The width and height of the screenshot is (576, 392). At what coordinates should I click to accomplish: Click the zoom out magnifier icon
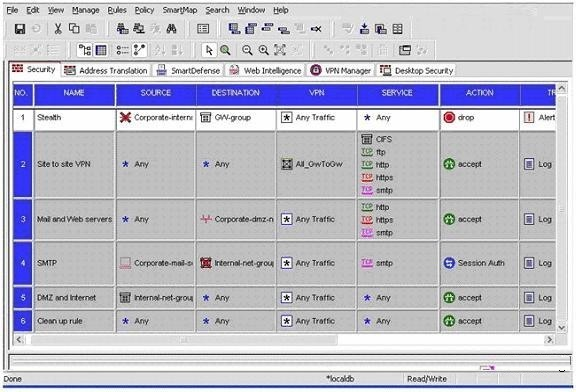pos(247,50)
